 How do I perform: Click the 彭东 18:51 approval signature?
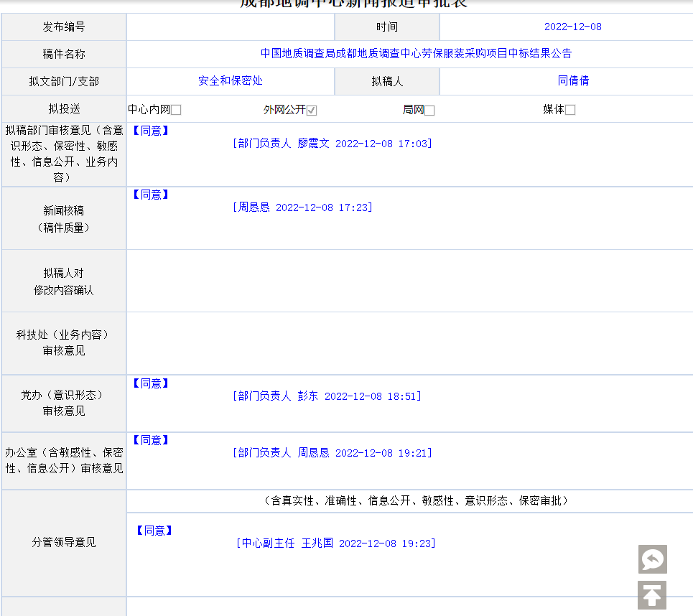(327, 396)
